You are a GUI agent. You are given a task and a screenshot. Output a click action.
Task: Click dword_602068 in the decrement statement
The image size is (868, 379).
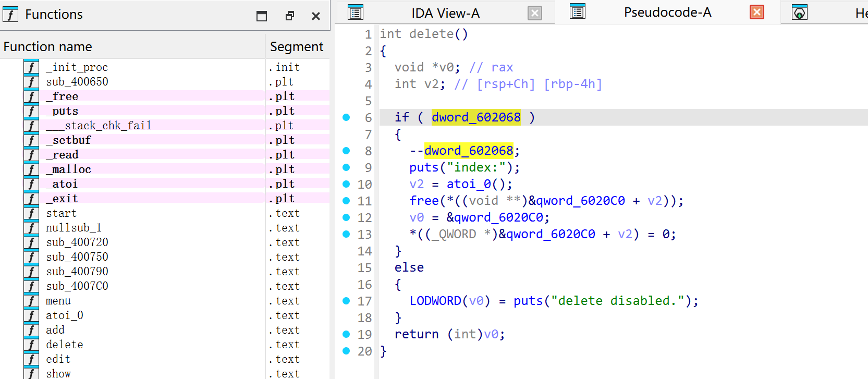tap(469, 151)
